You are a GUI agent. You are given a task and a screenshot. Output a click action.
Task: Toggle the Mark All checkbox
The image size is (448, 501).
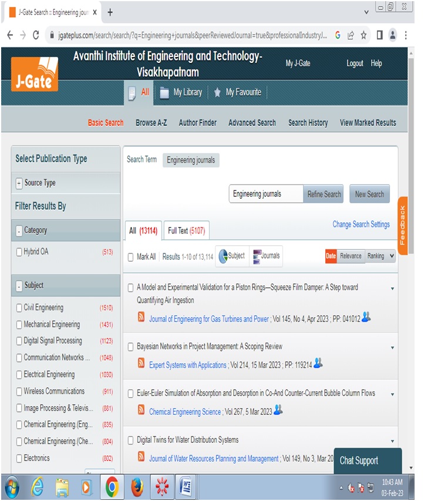(130, 257)
